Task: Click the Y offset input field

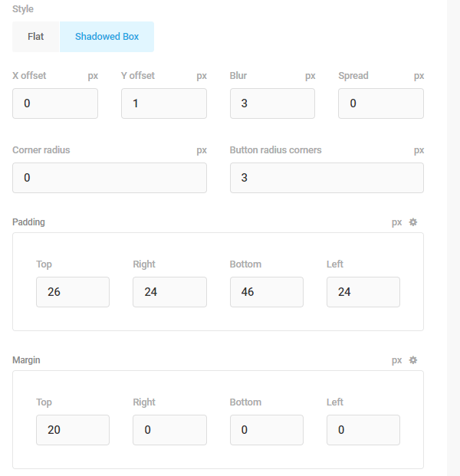Action: pos(163,103)
